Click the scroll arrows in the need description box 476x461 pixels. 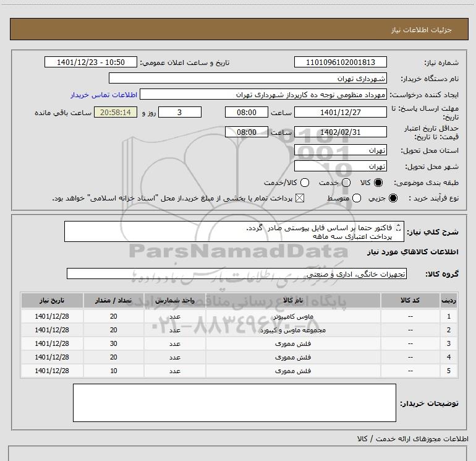pyautogui.click(x=399, y=228)
